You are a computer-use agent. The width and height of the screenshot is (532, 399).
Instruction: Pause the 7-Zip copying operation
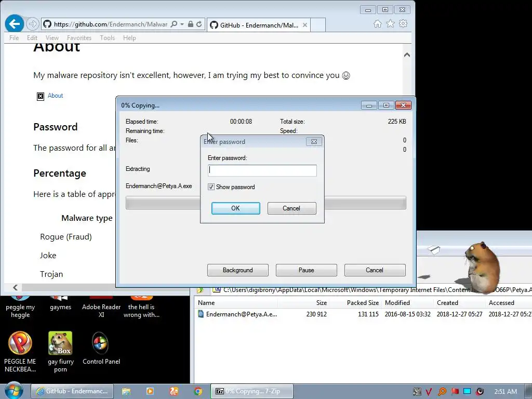pos(306,270)
